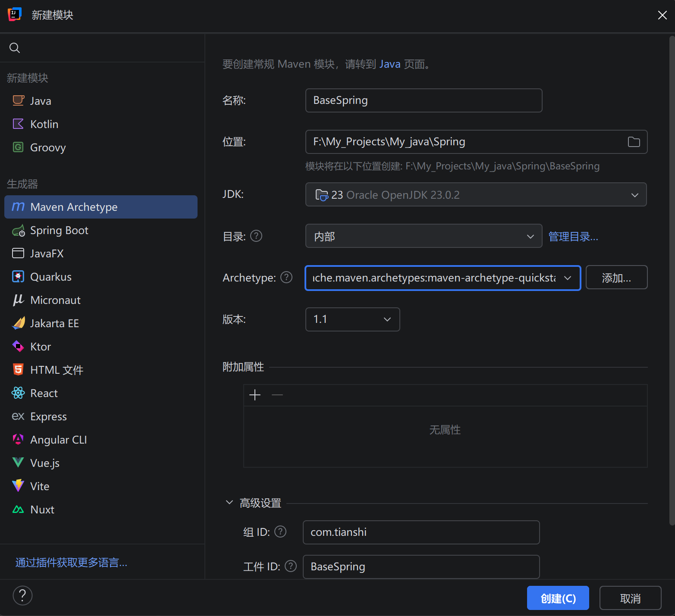Close the 新建模块 dialog

coord(662,15)
